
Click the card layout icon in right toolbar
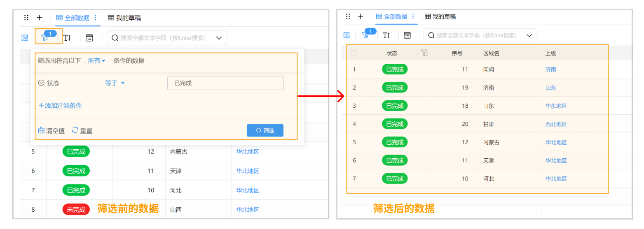click(407, 35)
